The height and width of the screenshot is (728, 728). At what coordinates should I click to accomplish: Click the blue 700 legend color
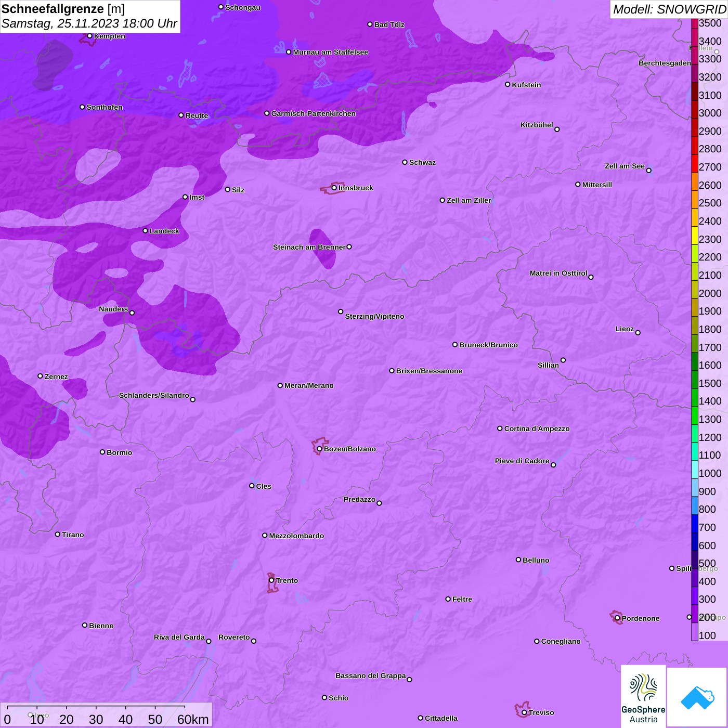(695, 524)
